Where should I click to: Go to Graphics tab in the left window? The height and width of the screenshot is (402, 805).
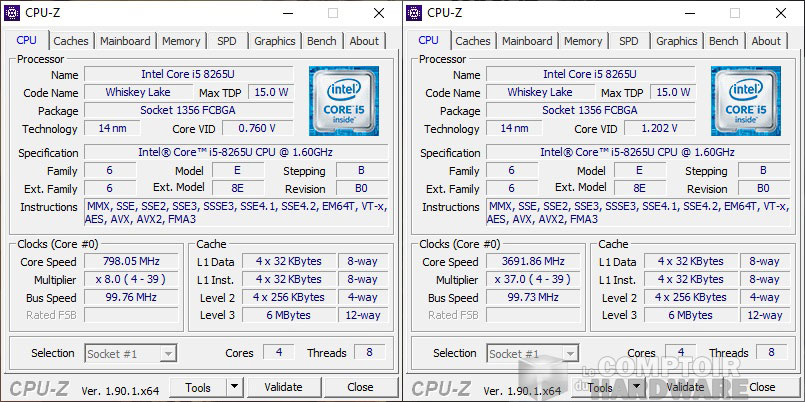[275, 41]
